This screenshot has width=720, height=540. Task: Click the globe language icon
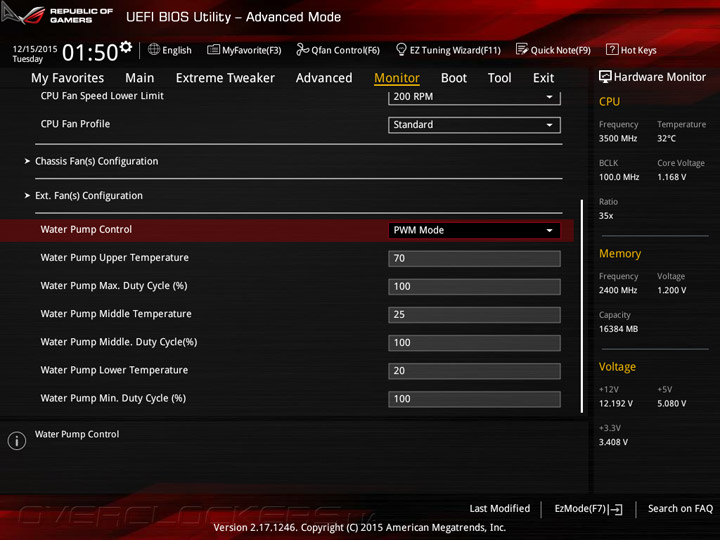tap(154, 49)
